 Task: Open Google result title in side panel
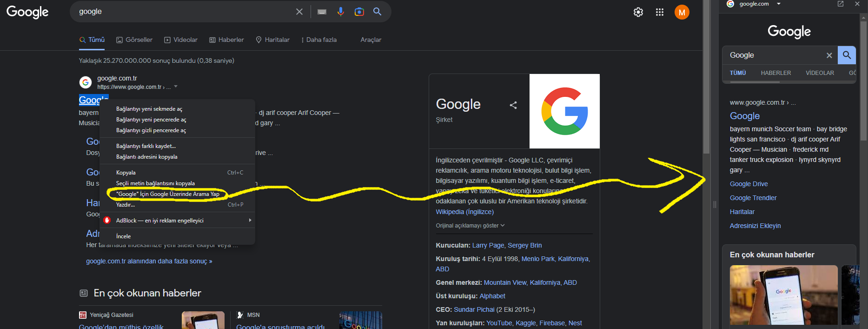pyautogui.click(x=745, y=116)
